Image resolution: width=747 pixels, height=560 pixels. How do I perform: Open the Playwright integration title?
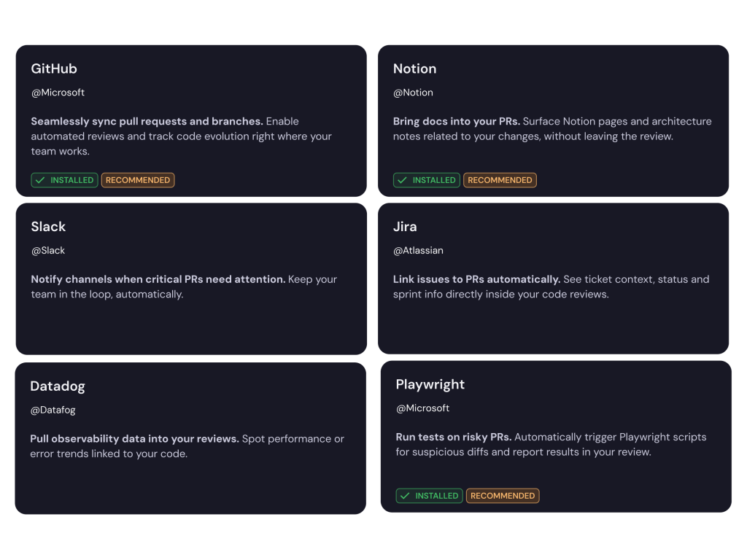point(430,384)
